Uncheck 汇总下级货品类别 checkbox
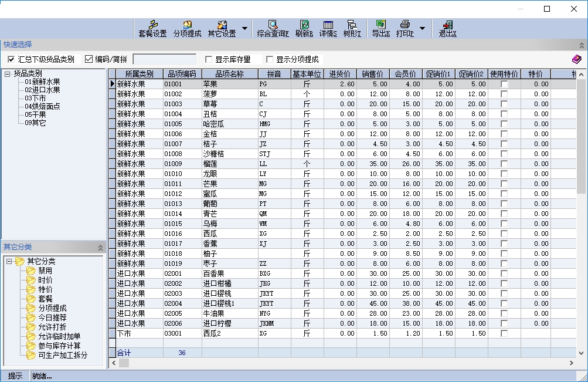This screenshot has height=382, width=588. (x=11, y=59)
